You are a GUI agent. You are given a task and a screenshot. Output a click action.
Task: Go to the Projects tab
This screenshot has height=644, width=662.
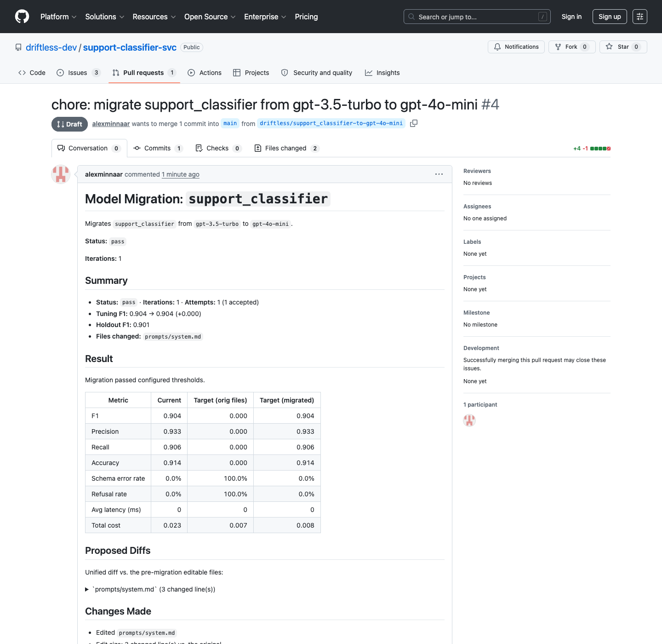[251, 73]
